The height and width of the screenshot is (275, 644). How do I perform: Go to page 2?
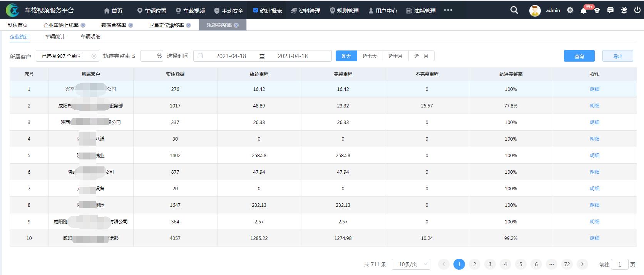tap(475, 264)
